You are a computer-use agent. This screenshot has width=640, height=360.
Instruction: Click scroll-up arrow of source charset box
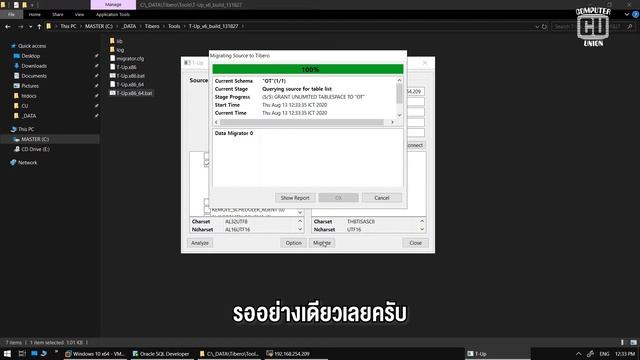pyautogui.click(x=300, y=221)
